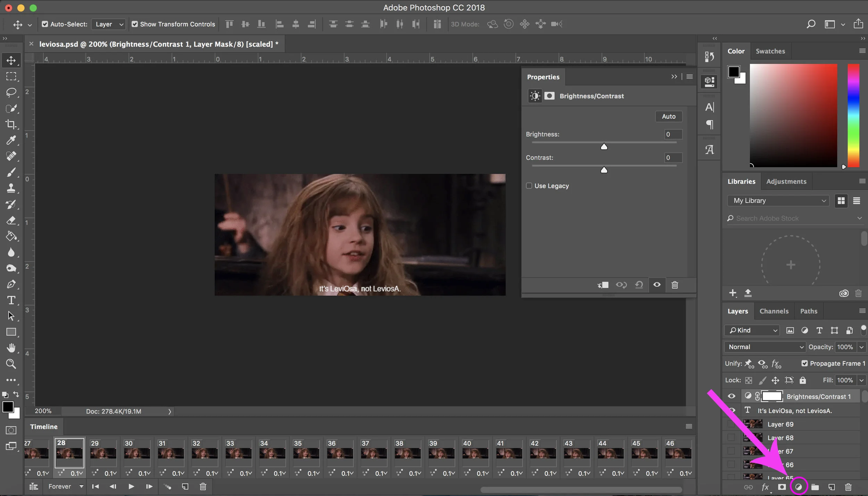Hide the Brightness/Contrast 1 layer

coord(731,396)
